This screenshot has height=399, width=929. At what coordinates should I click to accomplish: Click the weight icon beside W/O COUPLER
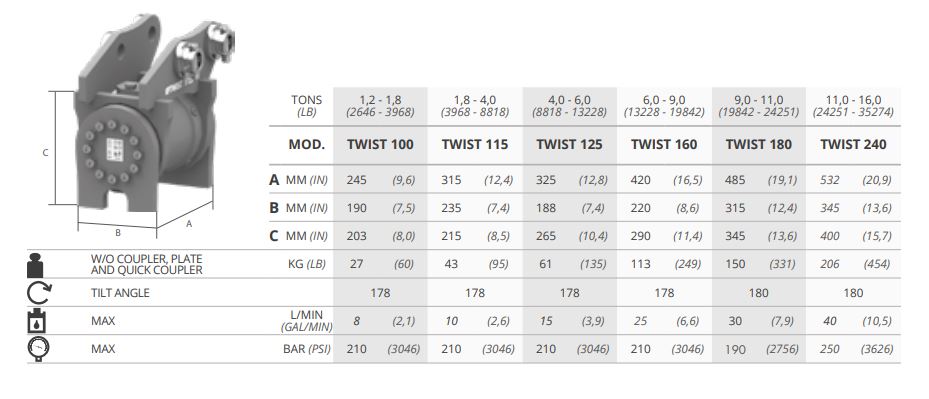(36, 264)
